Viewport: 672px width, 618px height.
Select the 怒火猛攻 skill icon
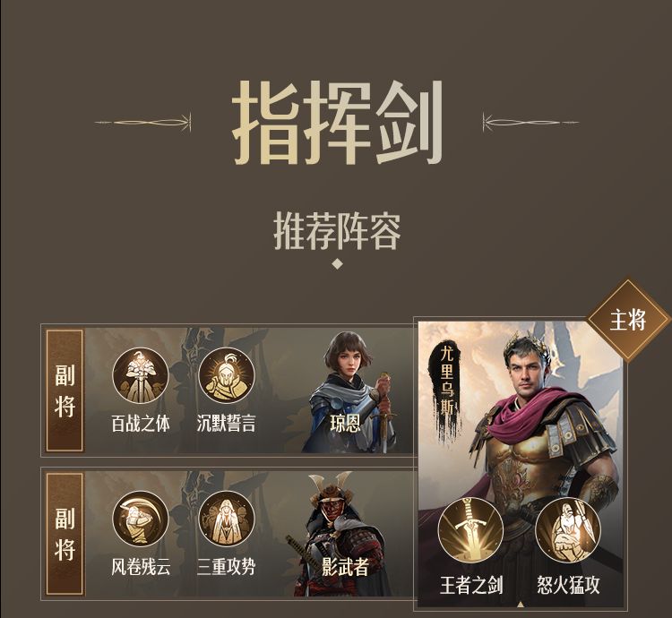[568, 530]
